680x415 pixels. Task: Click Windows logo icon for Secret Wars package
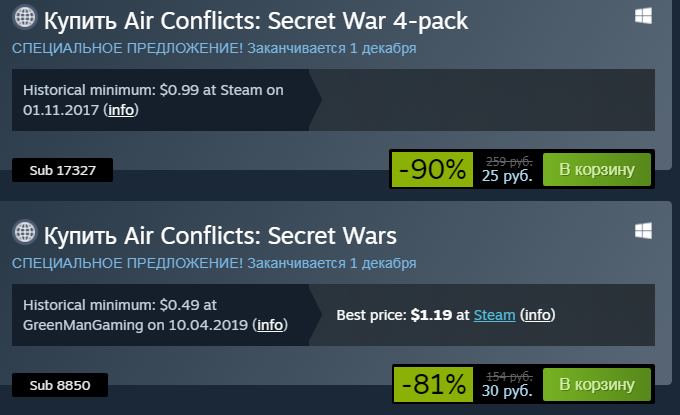click(x=643, y=231)
